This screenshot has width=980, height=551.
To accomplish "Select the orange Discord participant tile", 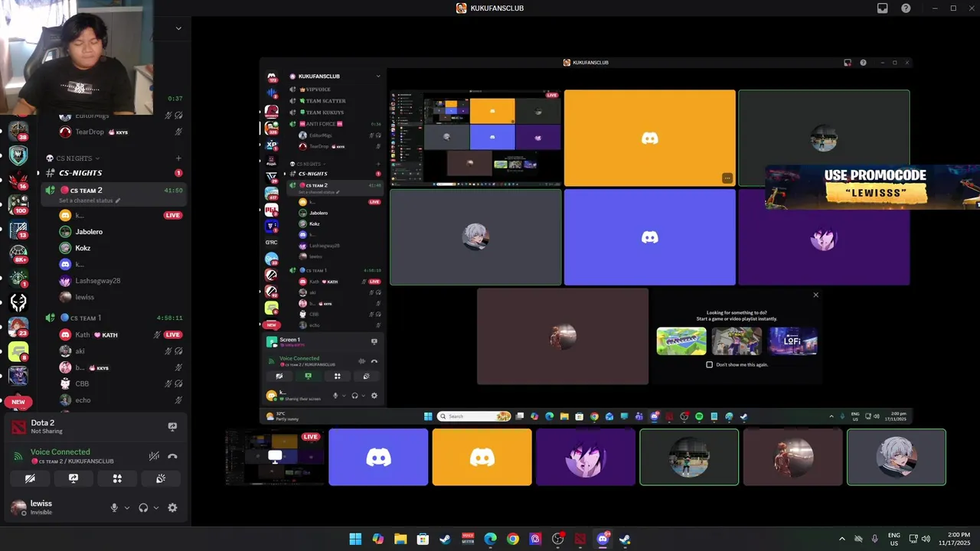I will [482, 458].
